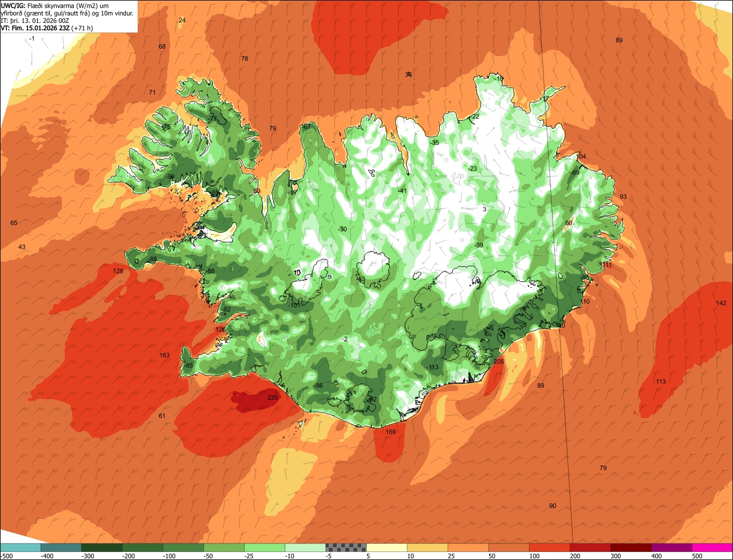Screen dimensions: 733x560
Task: Click the value 111 on the east coast
Action: point(607,265)
